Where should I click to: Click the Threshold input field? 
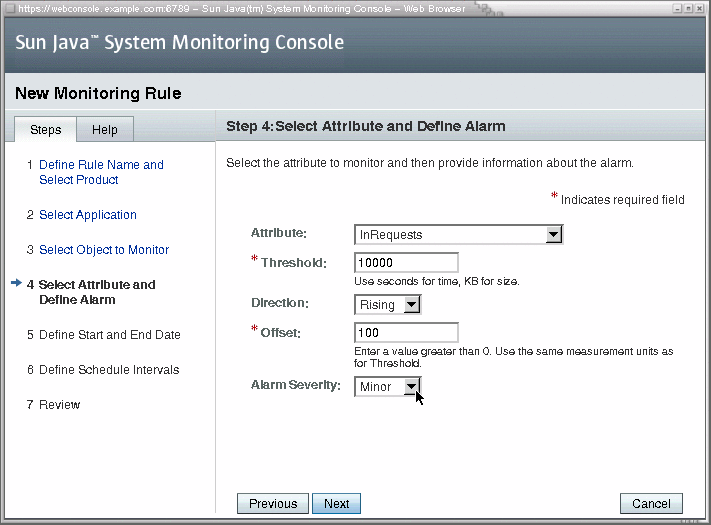(x=406, y=262)
